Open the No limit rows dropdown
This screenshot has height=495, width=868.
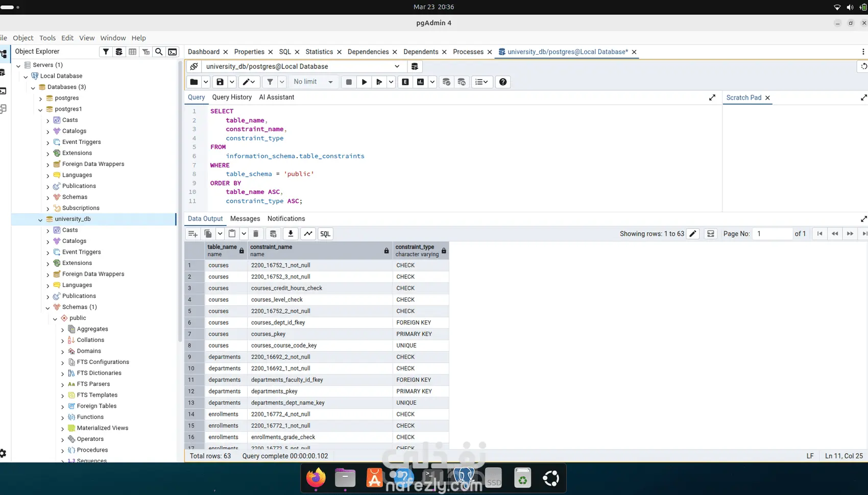(x=313, y=82)
